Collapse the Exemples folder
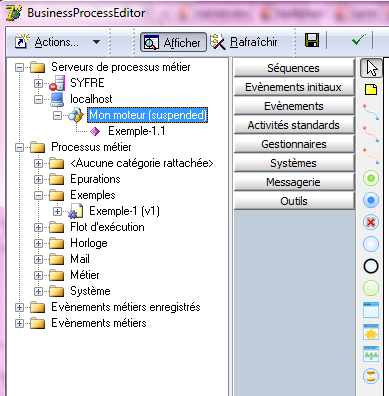Screen dimensions: 389x396 [38, 195]
